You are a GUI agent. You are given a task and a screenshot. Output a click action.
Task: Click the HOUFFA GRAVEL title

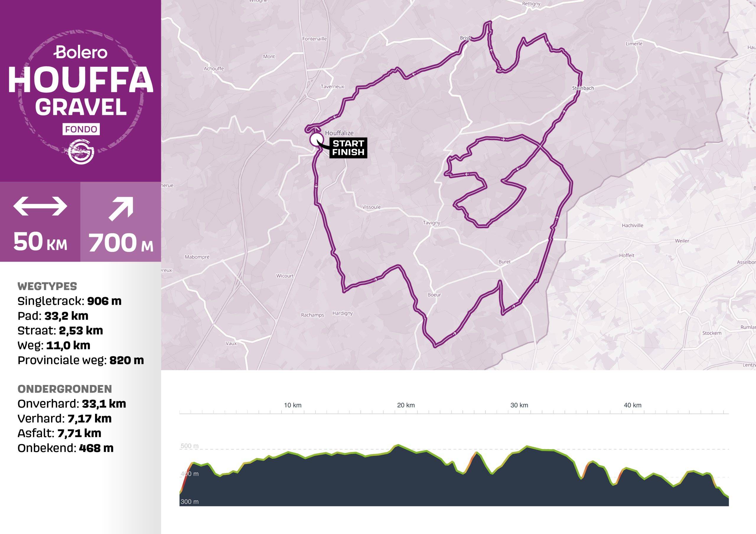point(81,91)
